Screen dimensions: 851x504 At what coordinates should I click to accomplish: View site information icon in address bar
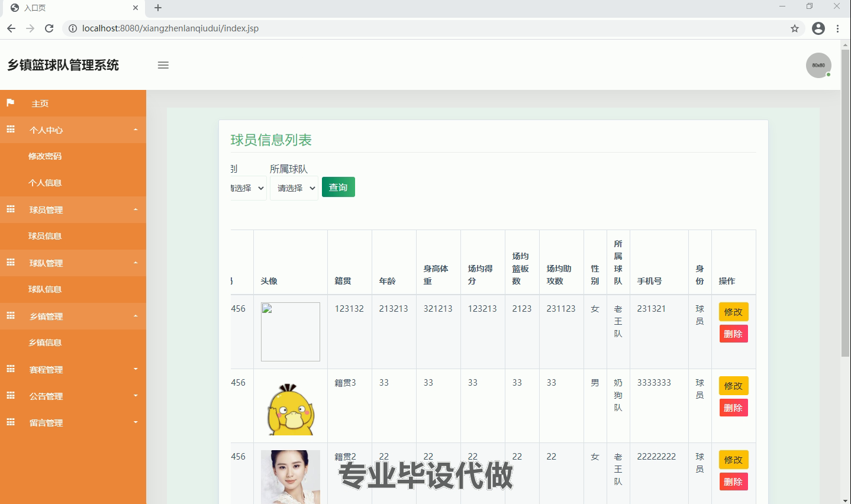coord(73,28)
